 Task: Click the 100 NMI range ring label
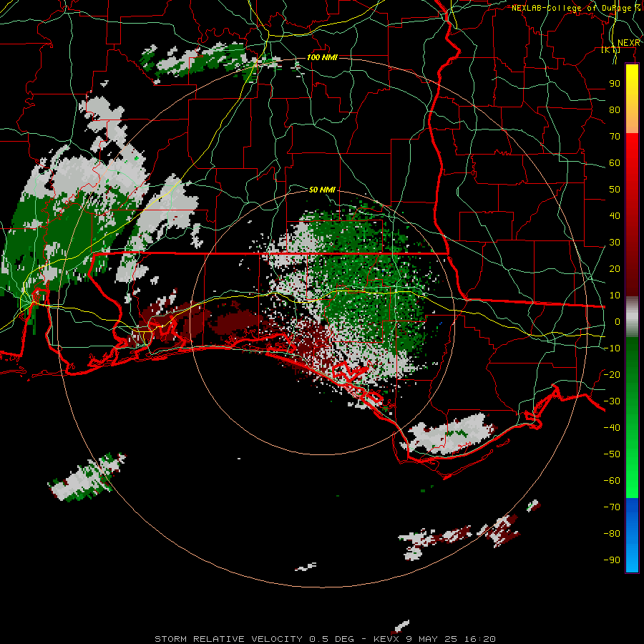tap(322, 57)
